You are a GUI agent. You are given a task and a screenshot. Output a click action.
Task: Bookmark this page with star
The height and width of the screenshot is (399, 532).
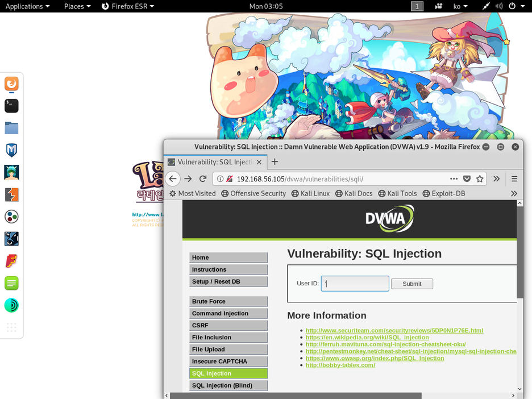coord(479,179)
